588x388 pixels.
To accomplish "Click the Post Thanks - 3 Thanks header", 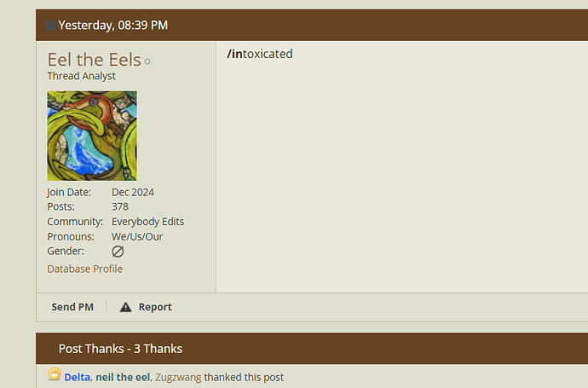I will [x=120, y=349].
